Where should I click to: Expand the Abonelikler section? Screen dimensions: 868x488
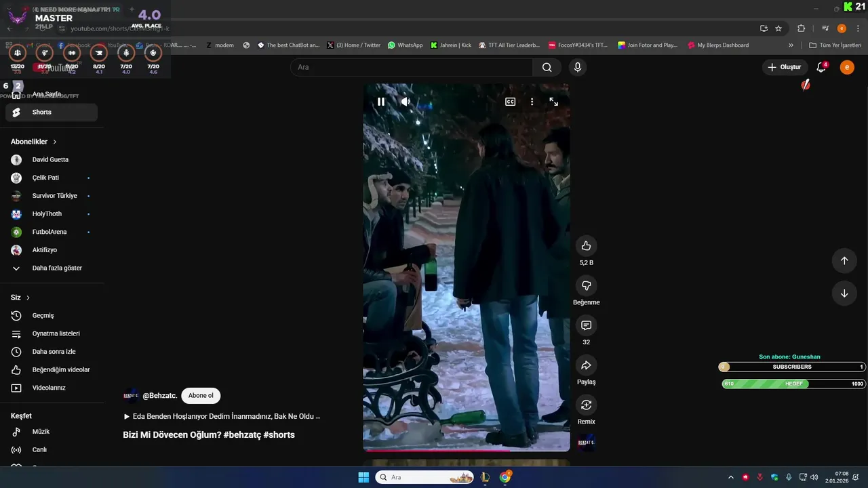(x=34, y=142)
